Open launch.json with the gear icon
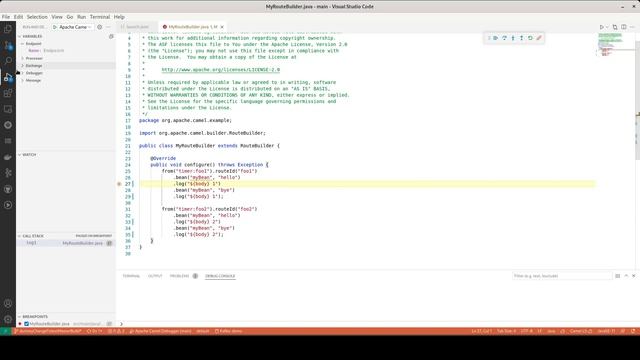 [x=100, y=27]
